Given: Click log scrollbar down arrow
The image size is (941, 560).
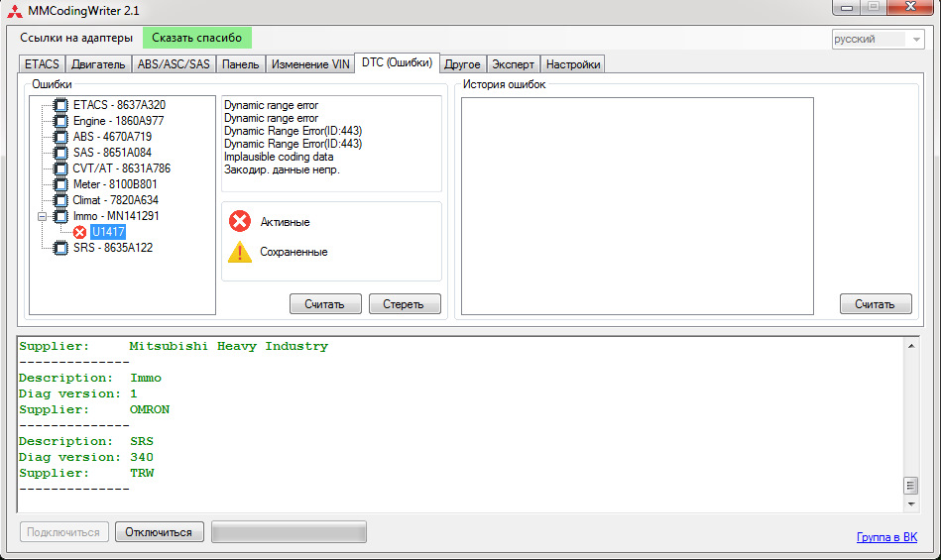Looking at the screenshot, I should point(911,504).
